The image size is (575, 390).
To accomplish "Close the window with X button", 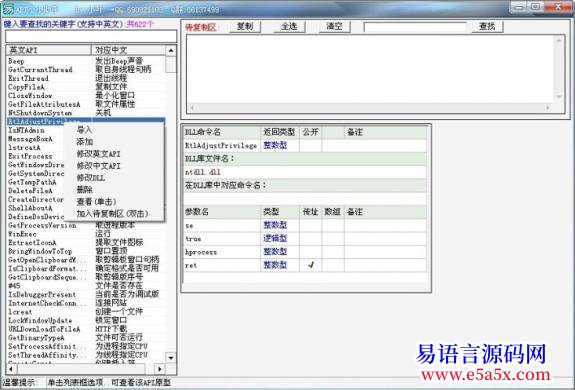I will click(558, 7).
